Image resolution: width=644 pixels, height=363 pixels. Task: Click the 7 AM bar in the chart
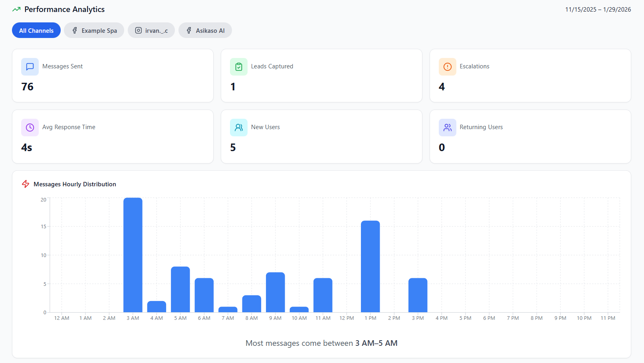[228, 309]
